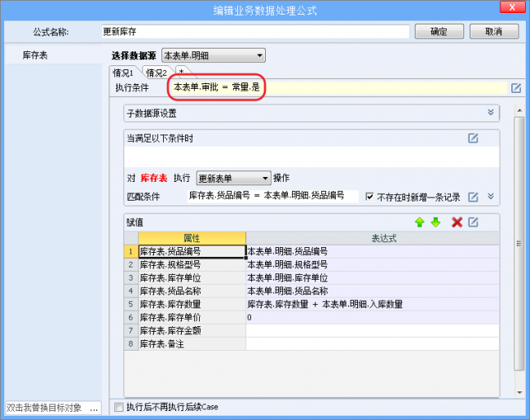The image size is (530, 420).
Task: Click the 公式名称 input field
Action: coord(255,32)
